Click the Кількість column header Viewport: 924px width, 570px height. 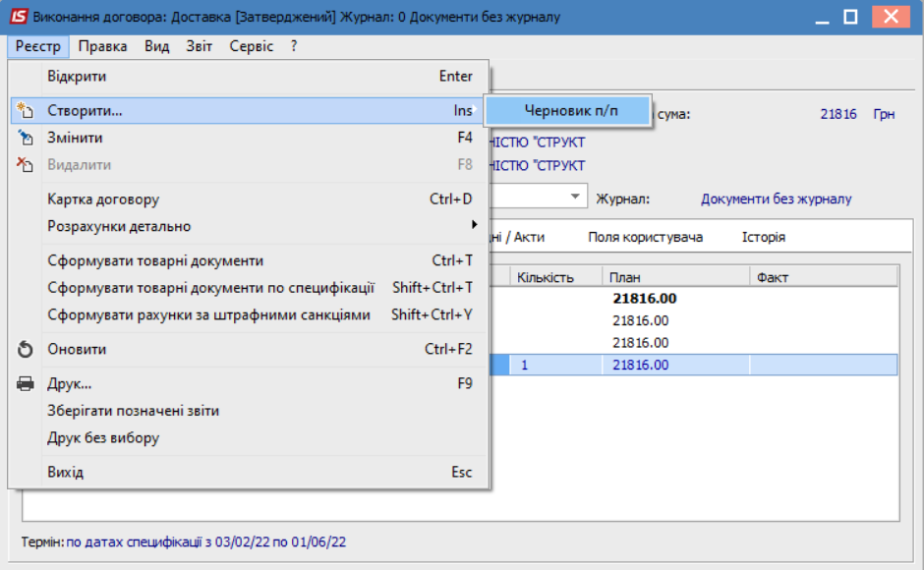(555, 277)
